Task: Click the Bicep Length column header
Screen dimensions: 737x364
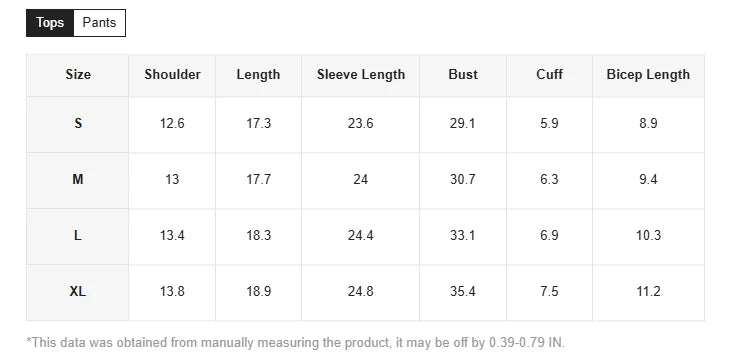Action: coord(648,75)
